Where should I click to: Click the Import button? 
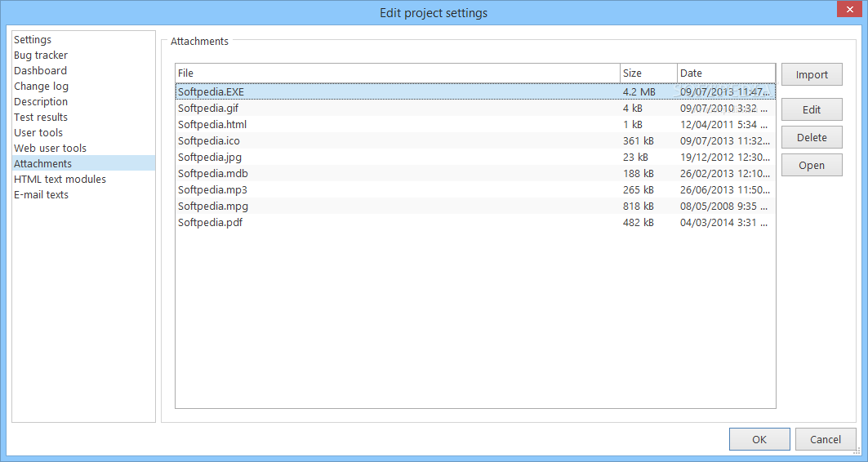[x=812, y=75]
